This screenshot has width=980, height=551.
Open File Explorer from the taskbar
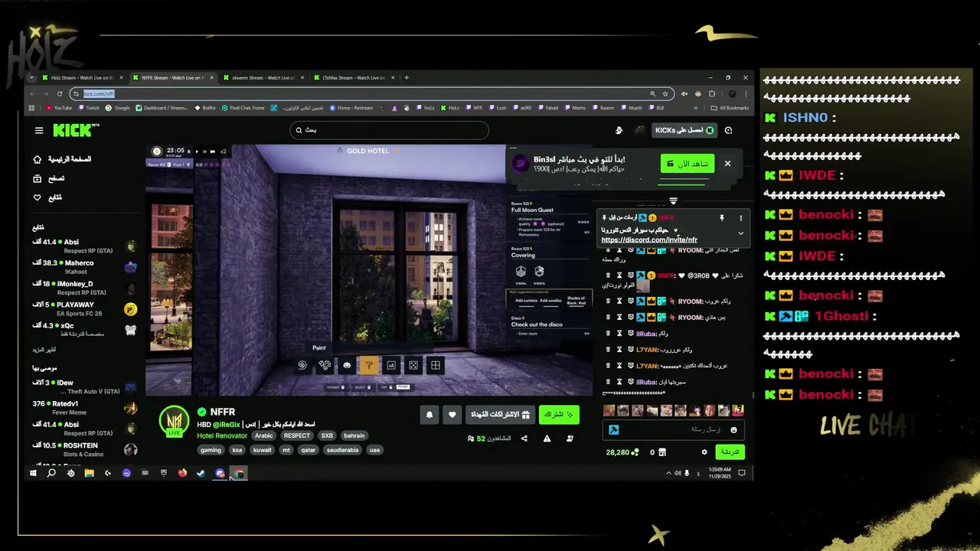click(x=89, y=473)
